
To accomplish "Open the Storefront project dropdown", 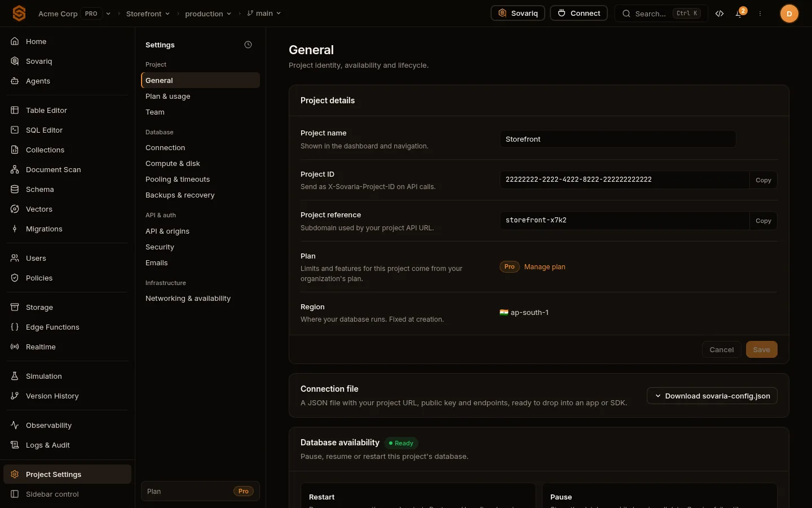I will [148, 14].
